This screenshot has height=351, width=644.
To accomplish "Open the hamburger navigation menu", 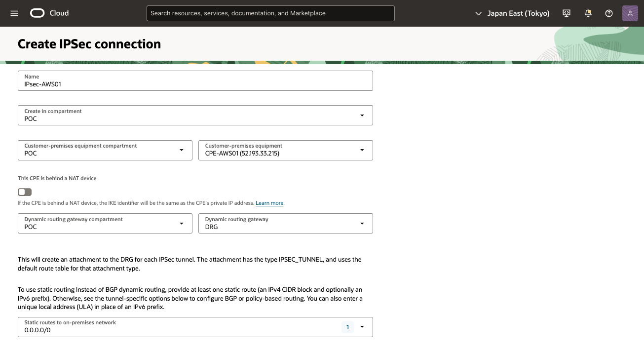I will tap(14, 13).
